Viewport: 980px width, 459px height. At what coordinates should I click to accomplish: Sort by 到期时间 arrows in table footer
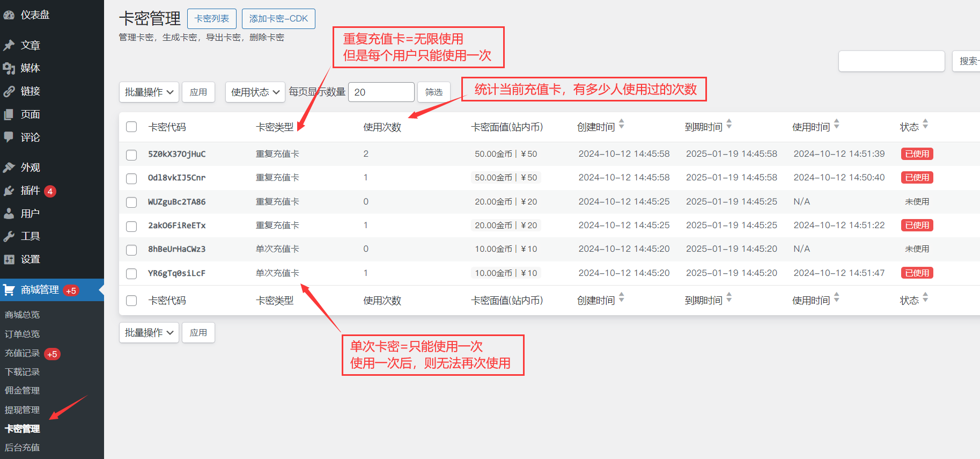click(729, 297)
